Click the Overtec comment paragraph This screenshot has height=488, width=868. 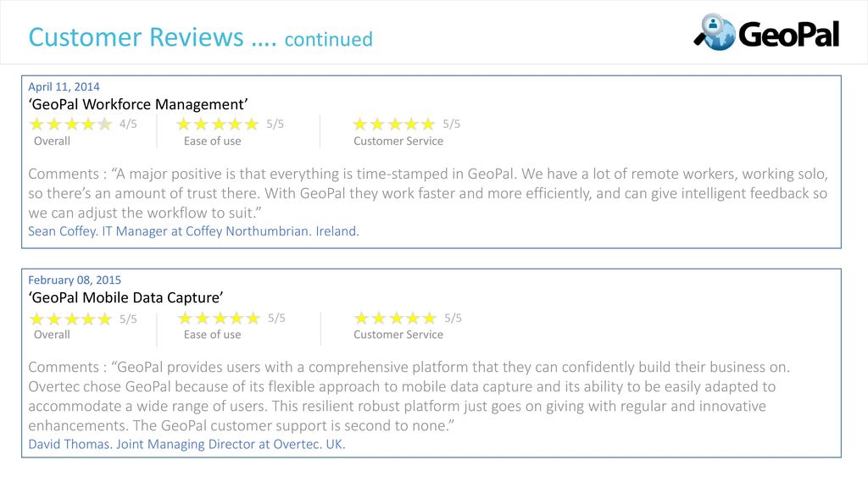409,396
